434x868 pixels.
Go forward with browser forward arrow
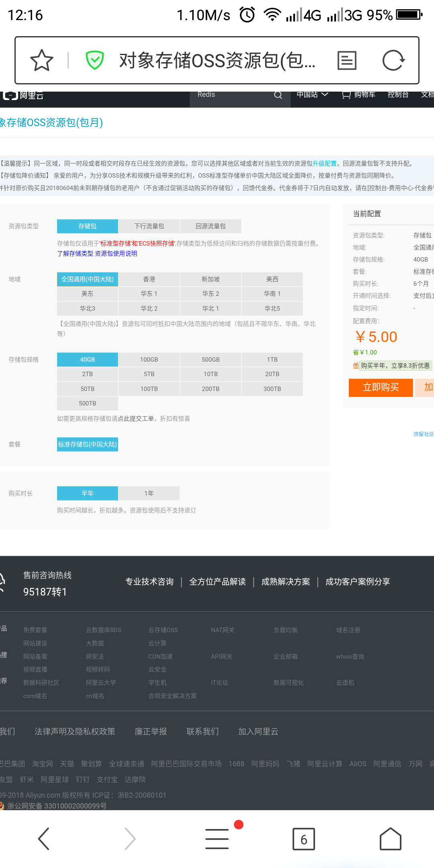point(130,839)
